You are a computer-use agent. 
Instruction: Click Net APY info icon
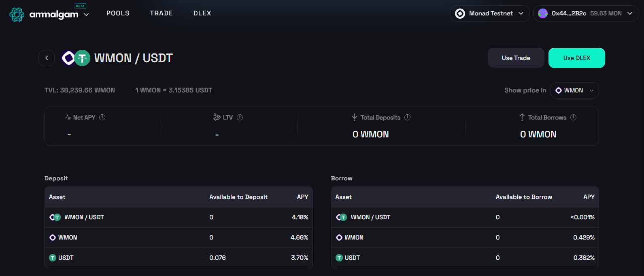[102, 117]
